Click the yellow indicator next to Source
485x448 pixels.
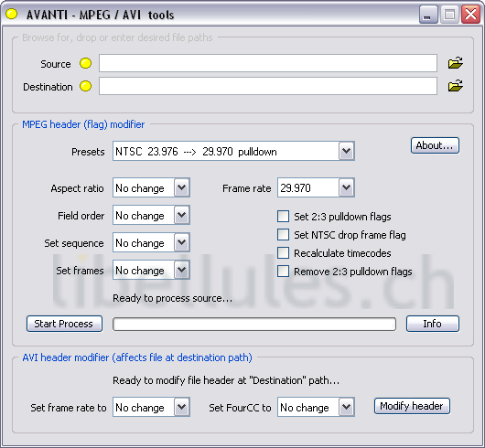86,63
